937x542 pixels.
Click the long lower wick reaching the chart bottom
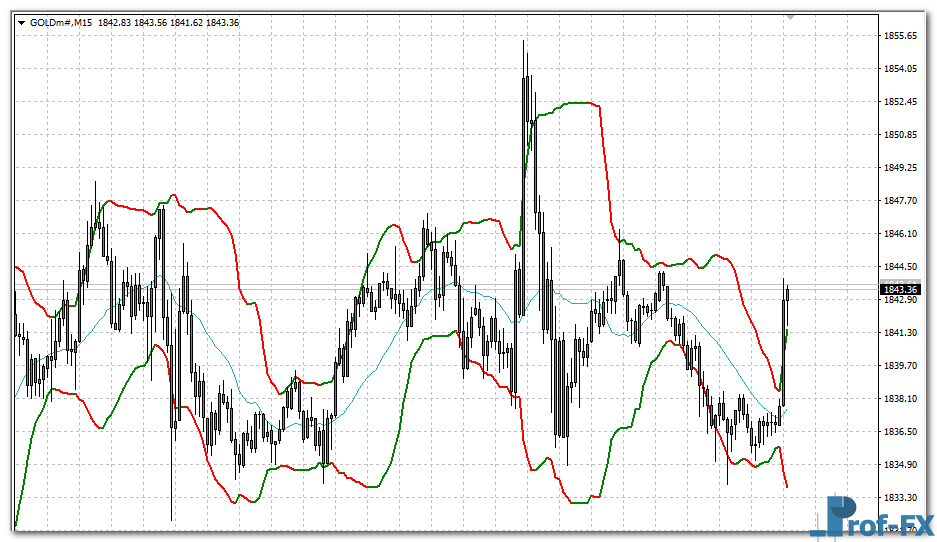[x=171, y=500]
